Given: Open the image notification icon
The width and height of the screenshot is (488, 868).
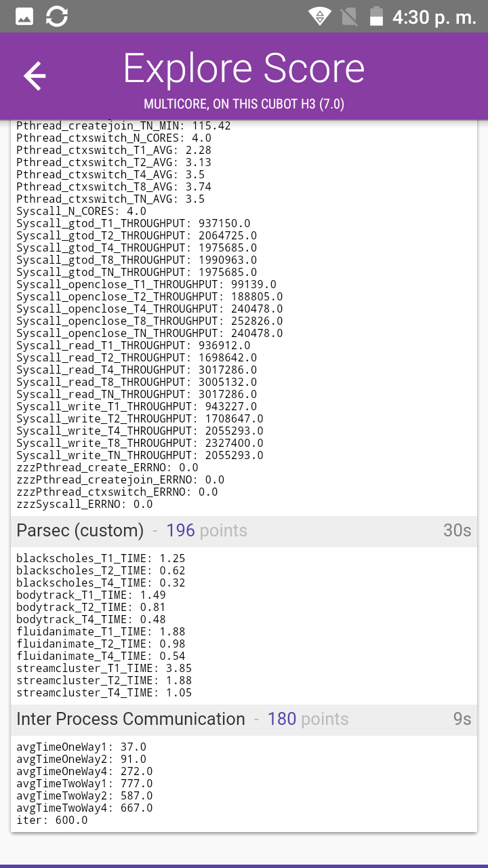Looking at the screenshot, I should [24, 17].
